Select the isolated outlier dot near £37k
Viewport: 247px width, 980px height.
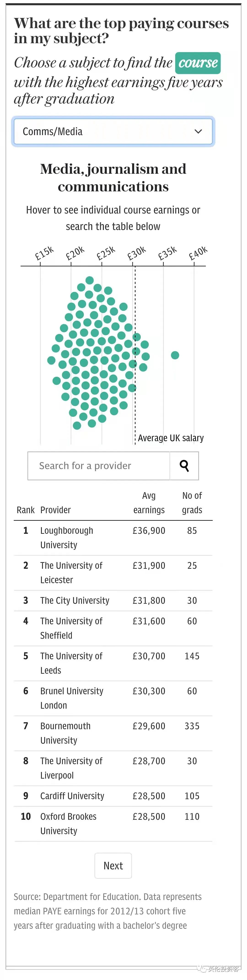[x=175, y=355]
